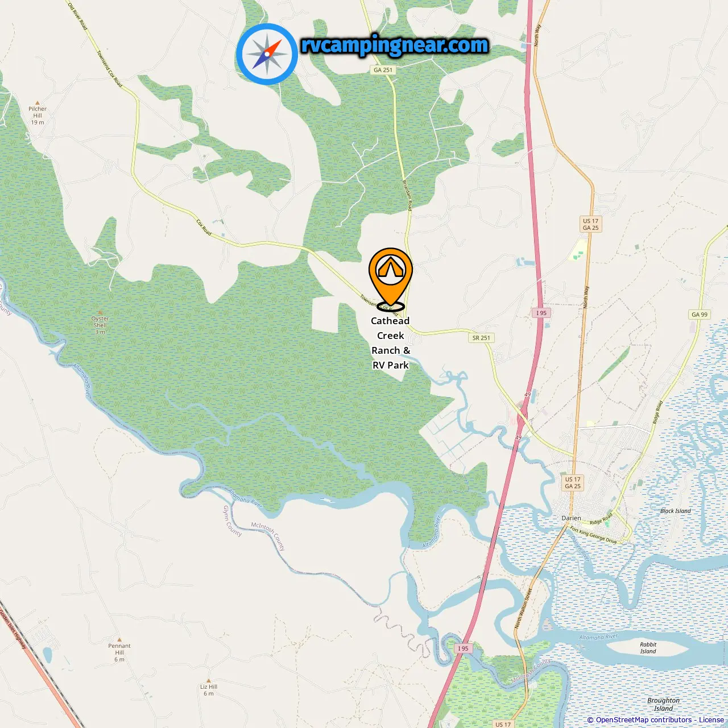Click the Pennant Hill peak marker
The image size is (728, 728).
(119, 640)
